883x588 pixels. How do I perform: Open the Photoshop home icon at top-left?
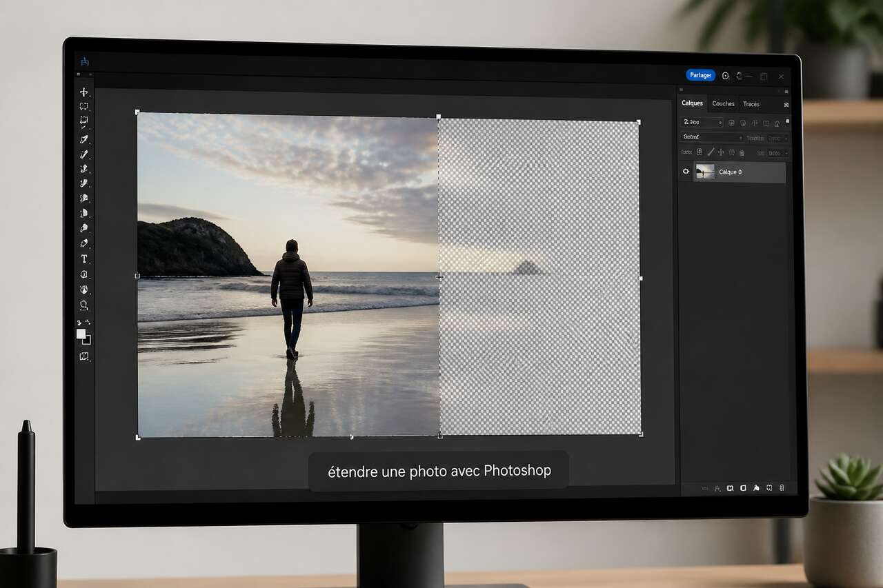coord(85,61)
